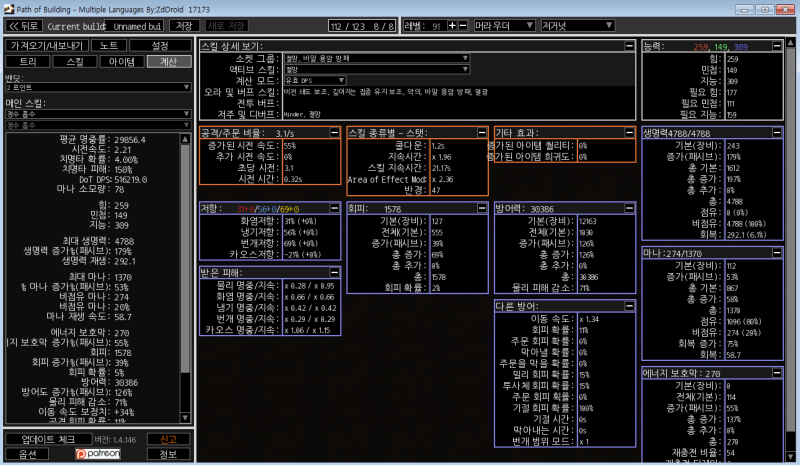800x465 pixels.
Task: Click the Path of Building title bar icon
Action: (9, 9)
